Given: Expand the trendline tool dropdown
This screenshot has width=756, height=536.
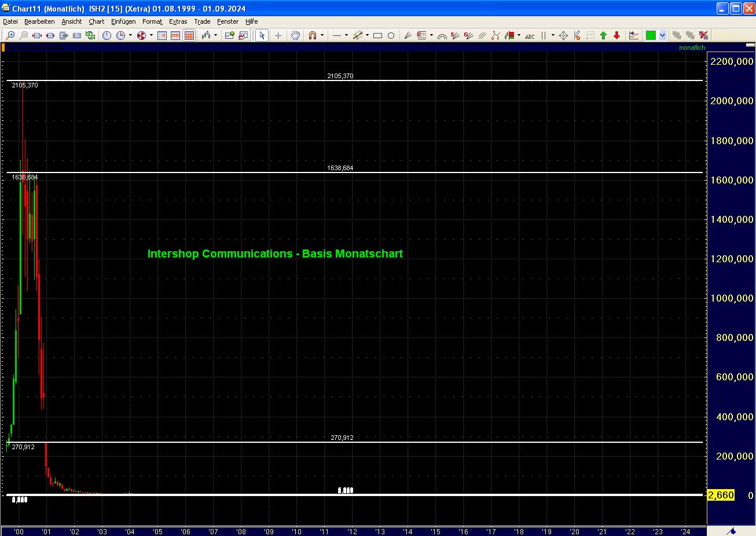Looking at the screenshot, I should pos(366,35).
